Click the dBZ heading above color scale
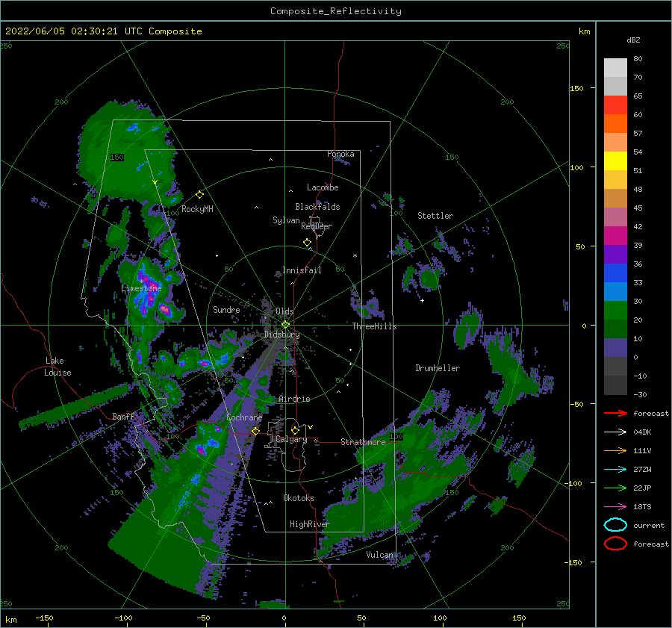This screenshot has height=628, width=672. 633,40
